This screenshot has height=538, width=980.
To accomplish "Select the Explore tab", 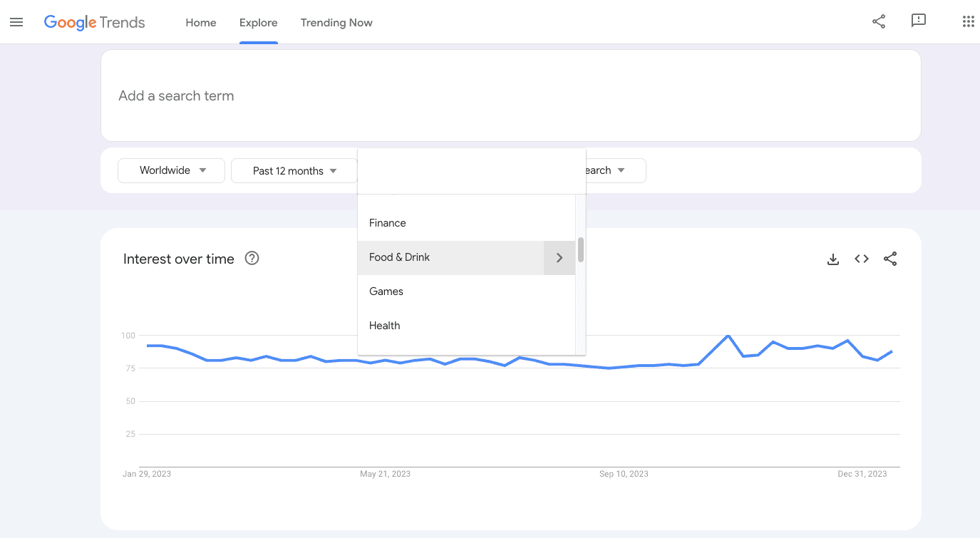I will tap(258, 23).
